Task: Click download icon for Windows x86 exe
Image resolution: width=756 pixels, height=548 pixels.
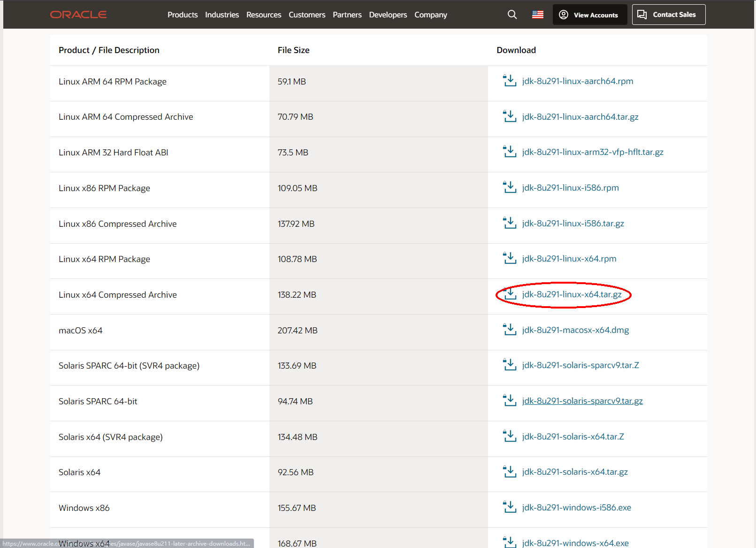Action: tap(510, 507)
